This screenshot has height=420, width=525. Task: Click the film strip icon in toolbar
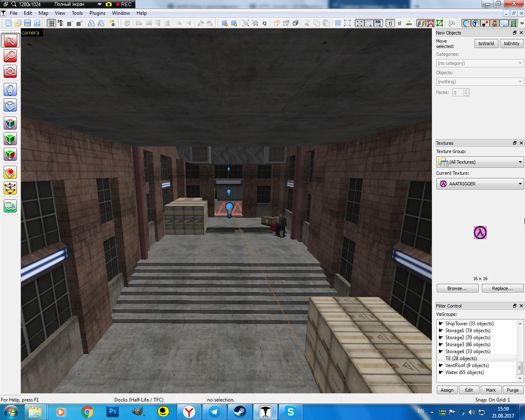tap(513, 23)
